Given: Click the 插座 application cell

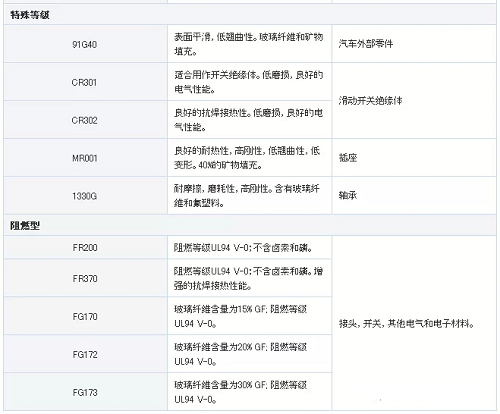Looking at the screenshot, I should (414, 158).
